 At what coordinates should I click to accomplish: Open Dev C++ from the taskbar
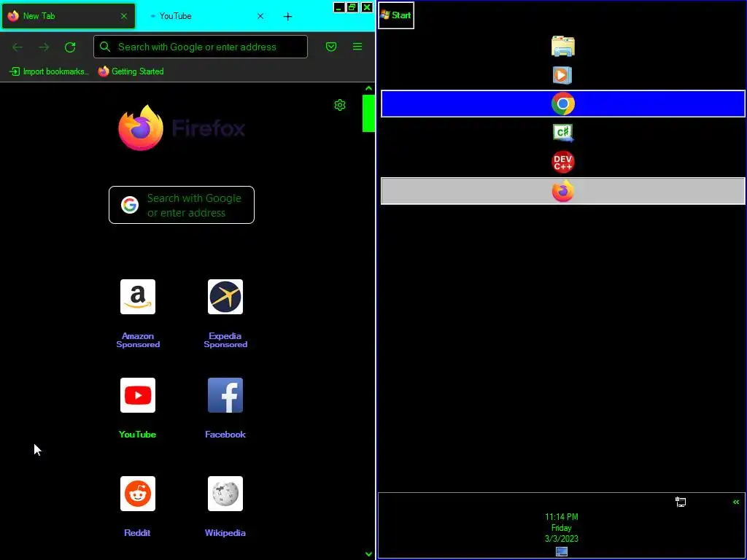tap(562, 162)
